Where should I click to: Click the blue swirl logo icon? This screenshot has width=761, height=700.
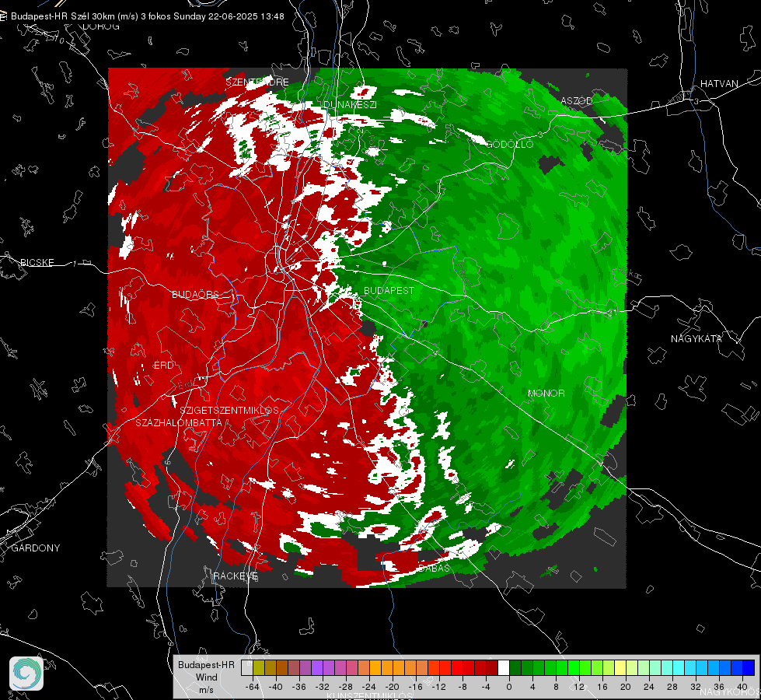point(26,674)
